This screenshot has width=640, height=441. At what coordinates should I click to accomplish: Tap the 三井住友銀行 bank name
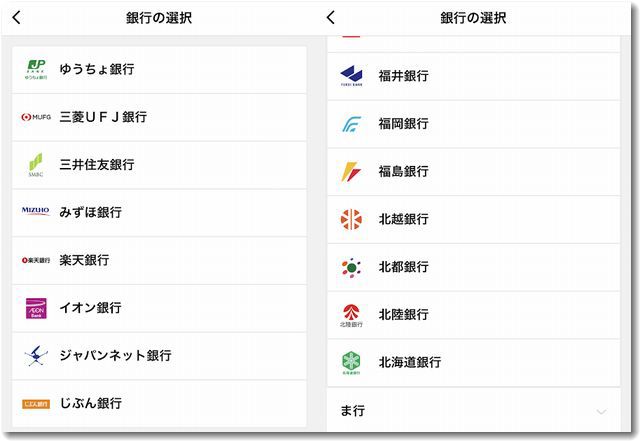click(97, 164)
